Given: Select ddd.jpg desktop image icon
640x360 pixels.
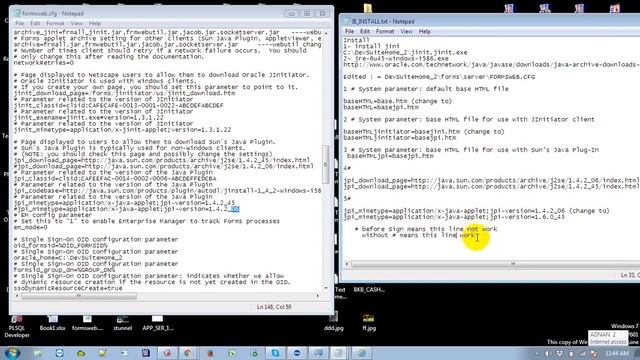Looking at the screenshot, I should click(333, 322).
